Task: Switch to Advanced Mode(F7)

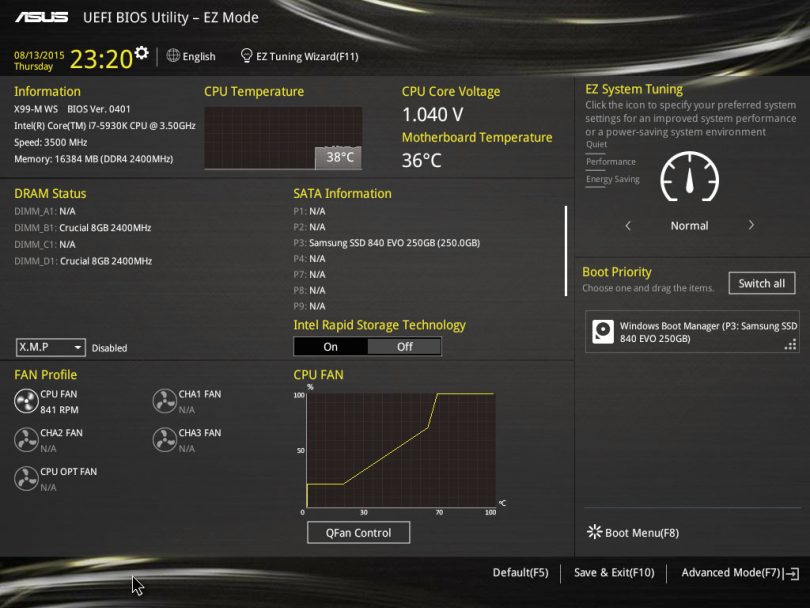Action: [738, 573]
